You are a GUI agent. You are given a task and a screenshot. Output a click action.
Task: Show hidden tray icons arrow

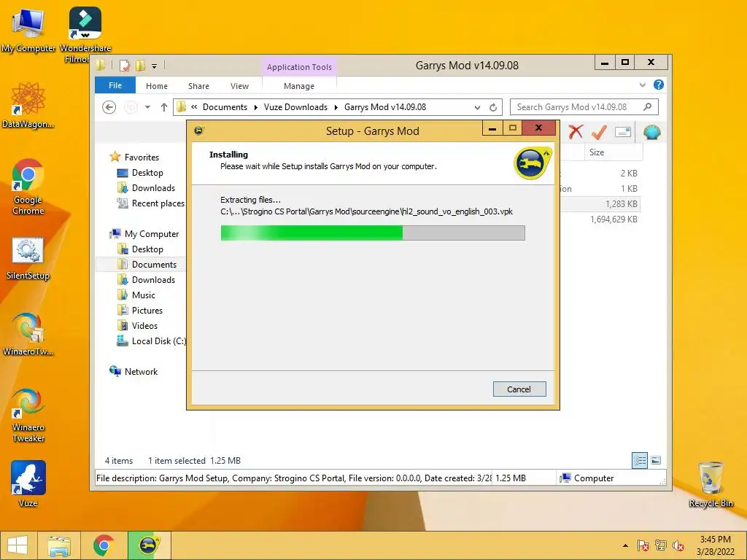click(625, 545)
